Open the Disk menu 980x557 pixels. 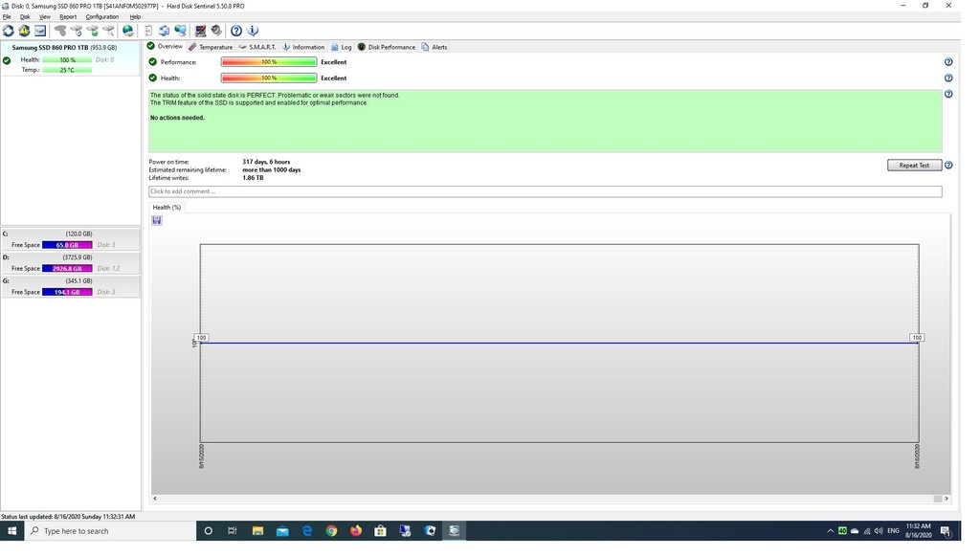pos(25,17)
